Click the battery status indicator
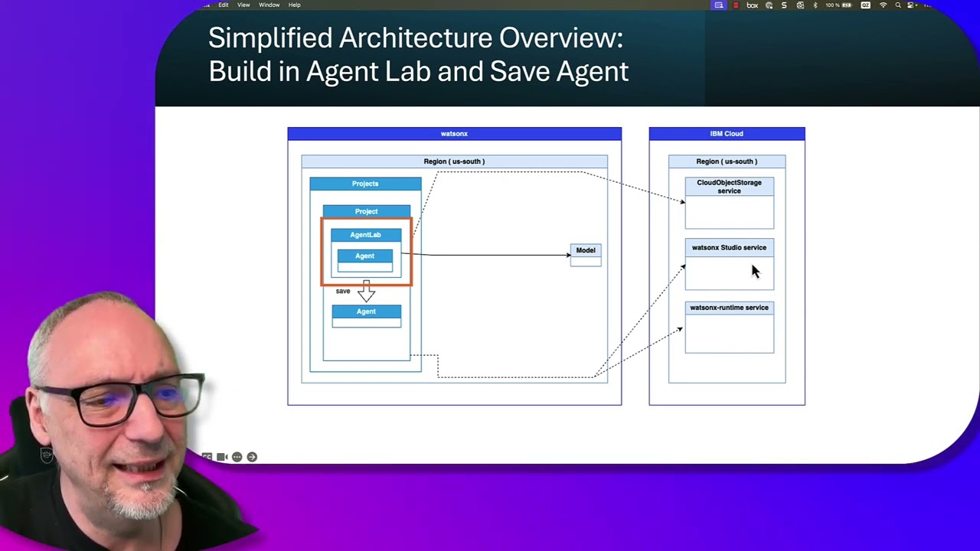 click(838, 5)
